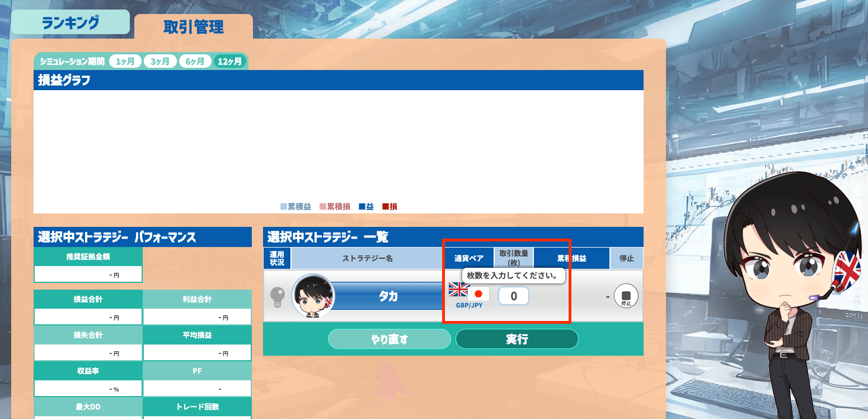
Task: Click the Japan flag icon next to GBP
Action: [480, 292]
